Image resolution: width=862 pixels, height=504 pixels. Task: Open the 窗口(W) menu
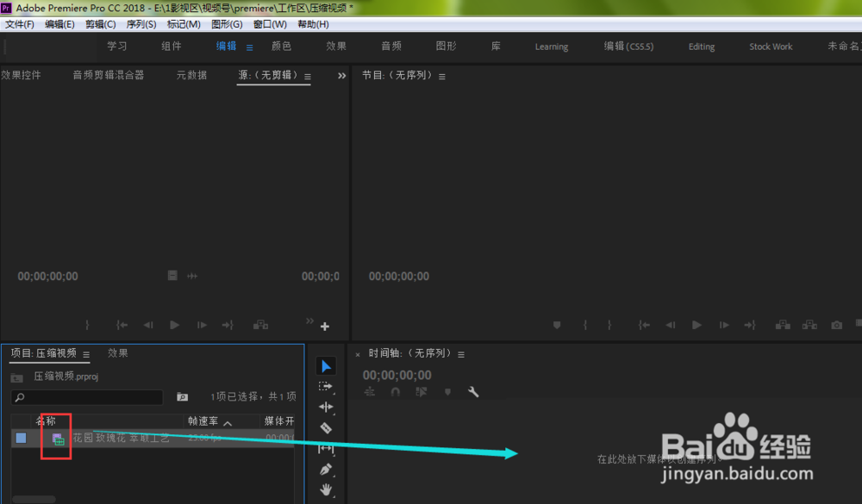click(x=270, y=24)
